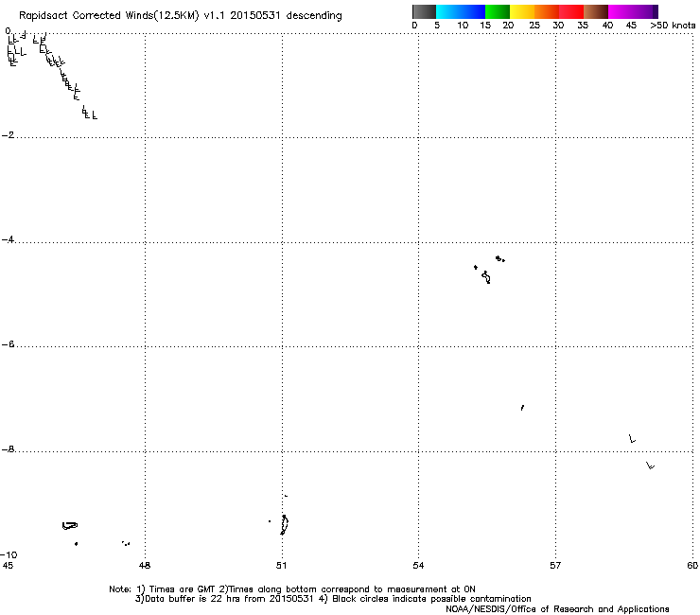This screenshot has height=615, width=700.
Task: Click the note 'Times are GMT'
Action: [183, 589]
